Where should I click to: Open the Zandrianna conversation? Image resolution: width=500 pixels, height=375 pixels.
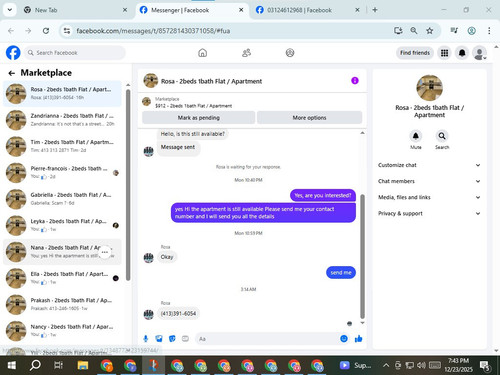coord(62,120)
